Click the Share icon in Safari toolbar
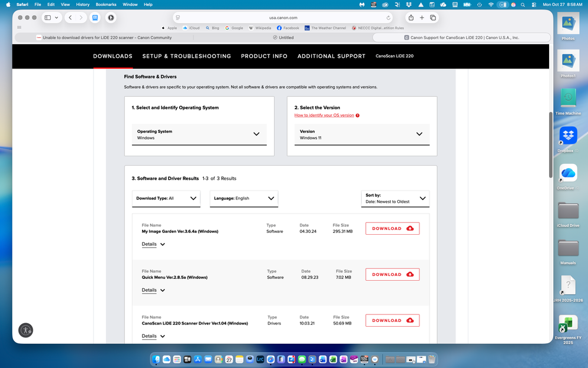 coord(411,18)
